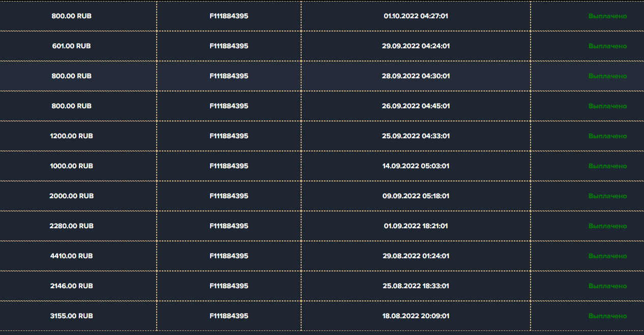Select the 1200.00 RUB payout amount
644x335 pixels.
click(x=71, y=136)
